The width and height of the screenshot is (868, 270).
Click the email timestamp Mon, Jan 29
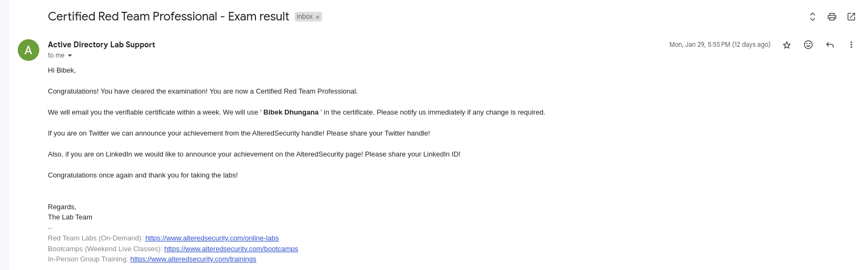coord(720,45)
